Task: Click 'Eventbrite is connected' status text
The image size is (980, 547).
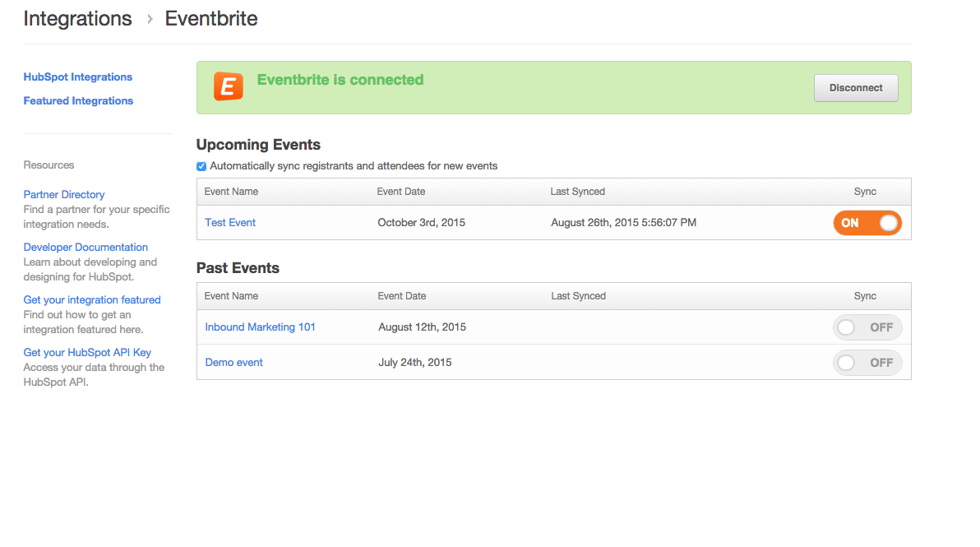Action: [340, 80]
